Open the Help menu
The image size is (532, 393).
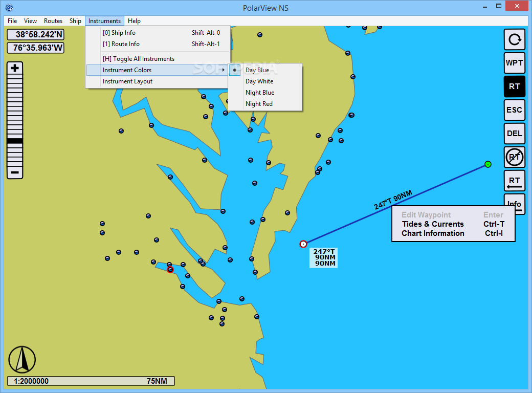click(x=134, y=20)
